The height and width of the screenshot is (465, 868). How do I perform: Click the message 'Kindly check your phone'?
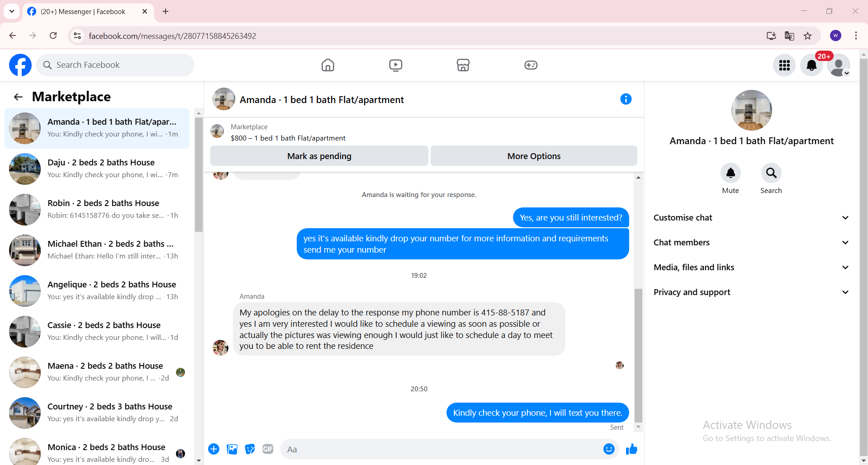coord(537,413)
